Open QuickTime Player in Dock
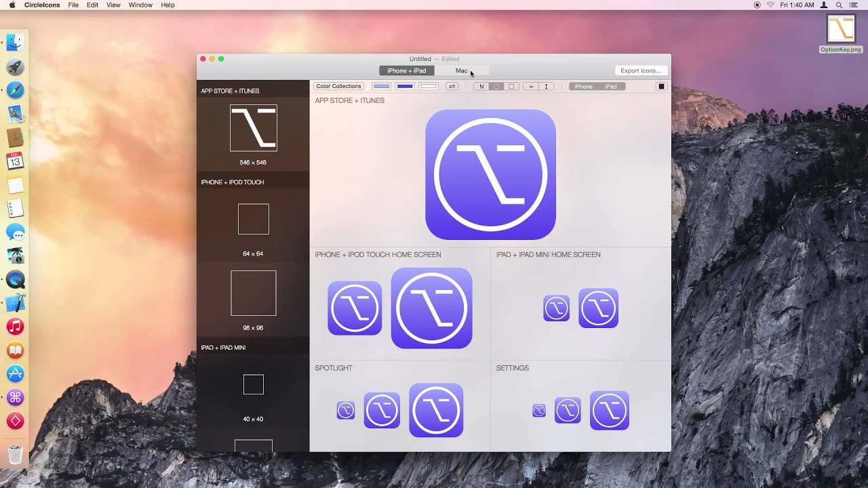This screenshot has width=868, height=488. 15,279
